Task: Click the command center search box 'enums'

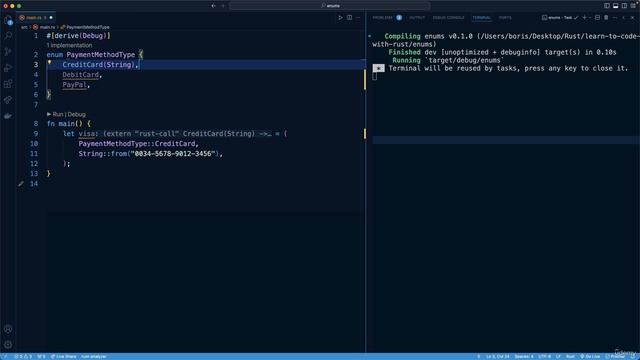Action: 329,6
